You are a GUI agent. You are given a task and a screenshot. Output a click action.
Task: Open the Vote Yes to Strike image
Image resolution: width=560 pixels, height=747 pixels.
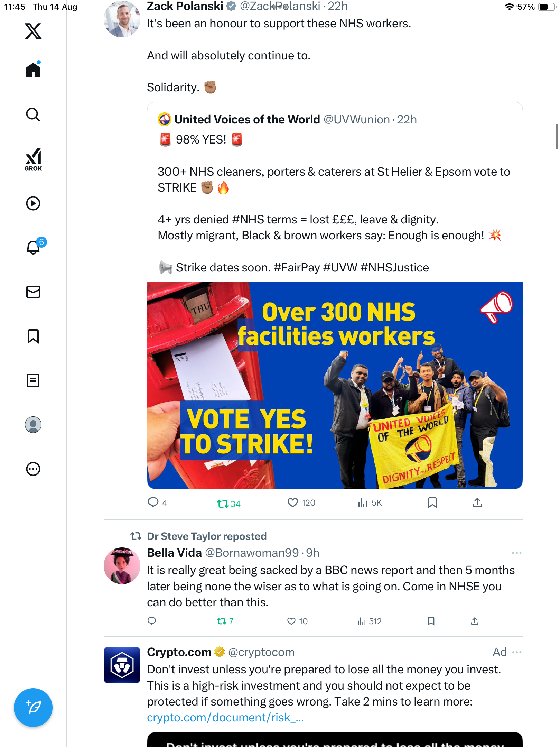tap(335, 385)
